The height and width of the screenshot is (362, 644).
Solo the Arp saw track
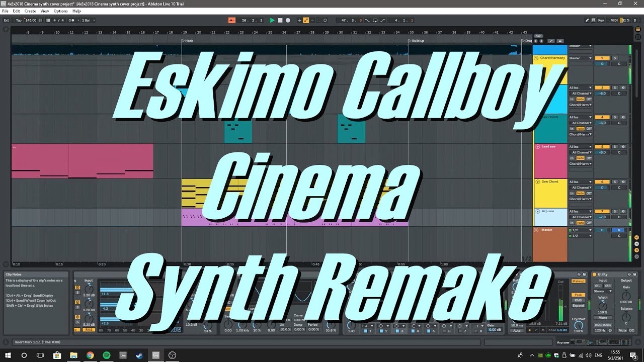coord(615,212)
